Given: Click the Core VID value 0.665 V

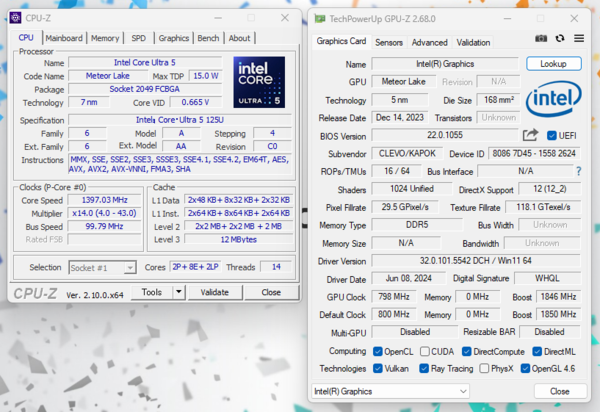Looking at the screenshot, I should pos(195,102).
